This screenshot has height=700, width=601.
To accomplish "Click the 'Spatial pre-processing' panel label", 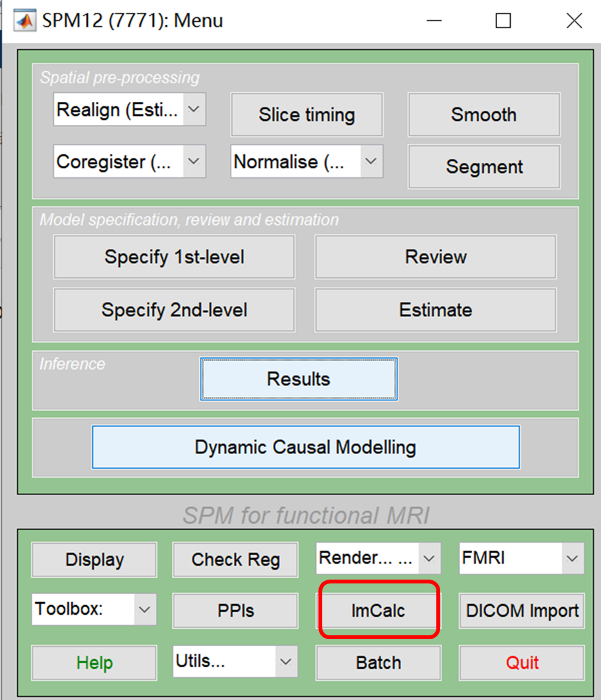I will (120, 77).
